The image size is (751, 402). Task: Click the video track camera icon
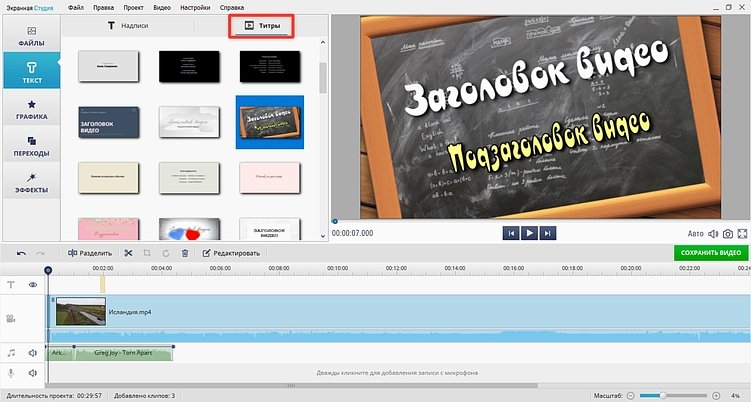coord(11,318)
